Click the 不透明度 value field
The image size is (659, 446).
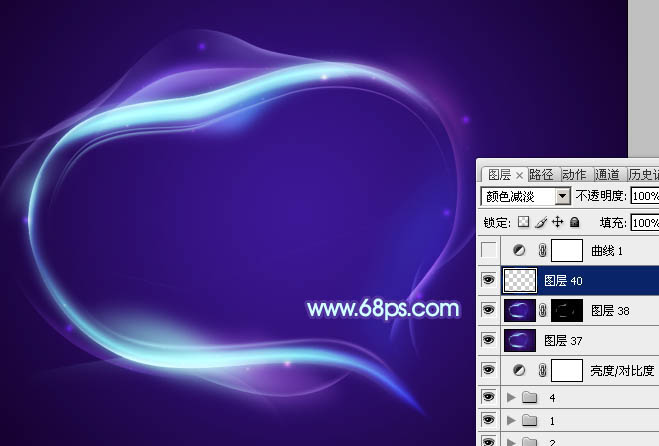click(645, 197)
